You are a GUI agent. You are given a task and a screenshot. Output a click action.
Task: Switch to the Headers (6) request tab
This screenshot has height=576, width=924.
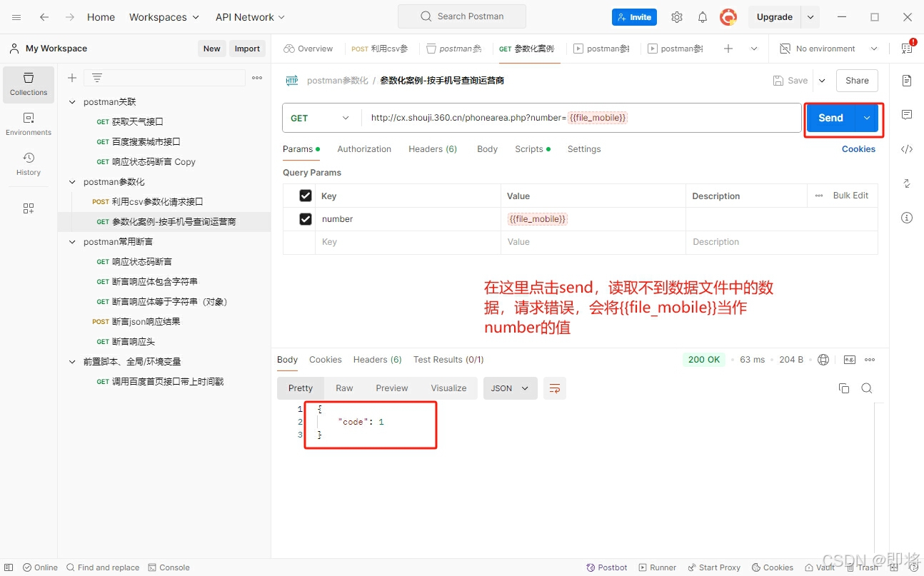click(433, 149)
